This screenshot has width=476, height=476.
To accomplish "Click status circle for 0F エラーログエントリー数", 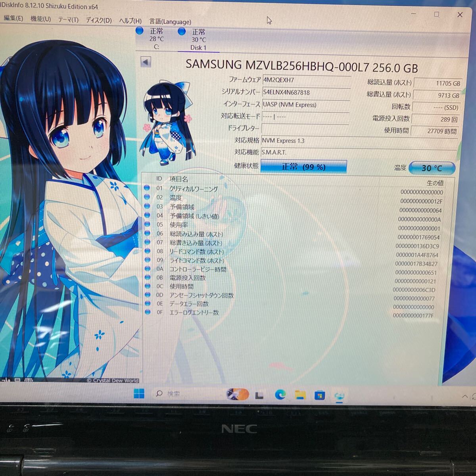I will click(148, 312).
